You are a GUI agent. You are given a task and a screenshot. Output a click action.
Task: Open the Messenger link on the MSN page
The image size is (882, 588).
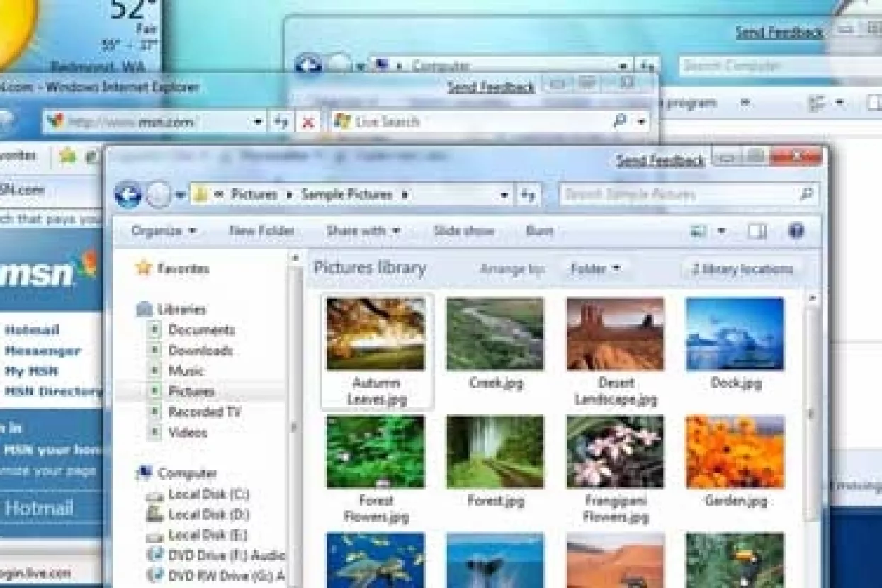43,351
